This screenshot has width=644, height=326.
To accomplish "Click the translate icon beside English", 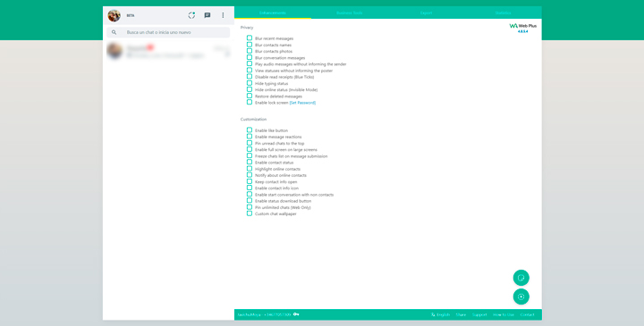I will [x=433, y=314].
